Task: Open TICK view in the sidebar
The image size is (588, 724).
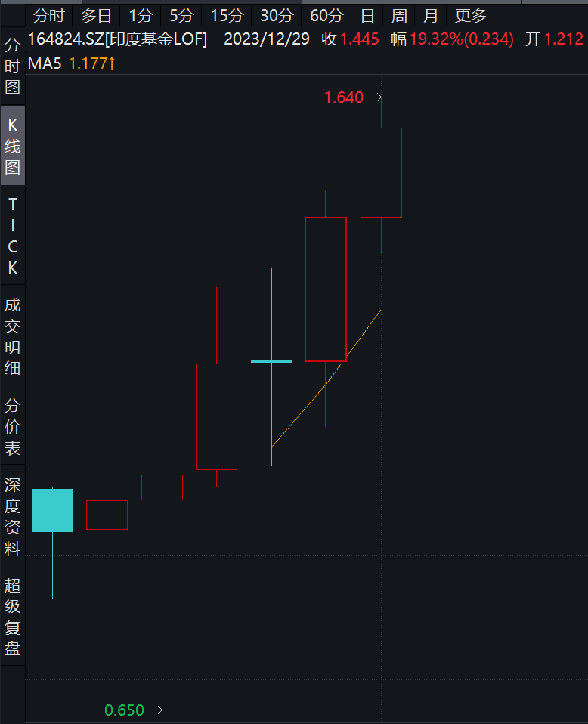Action: pos(13,236)
